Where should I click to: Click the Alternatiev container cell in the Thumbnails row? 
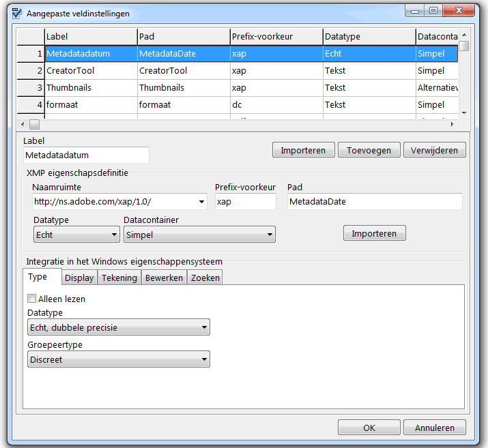coord(437,88)
